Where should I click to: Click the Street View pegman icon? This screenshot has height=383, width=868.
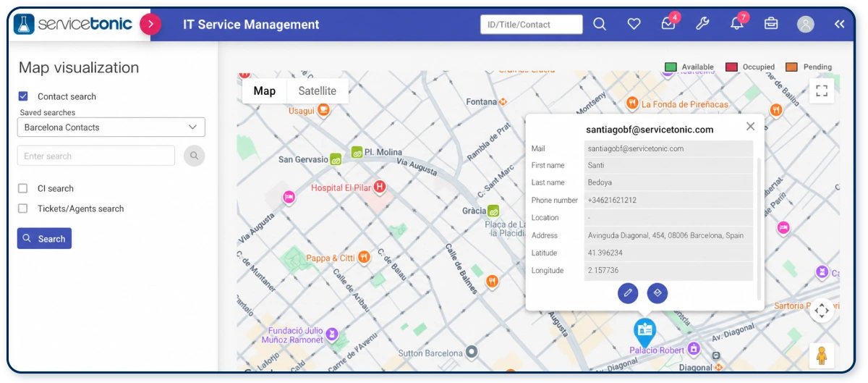pyautogui.click(x=822, y=355)
